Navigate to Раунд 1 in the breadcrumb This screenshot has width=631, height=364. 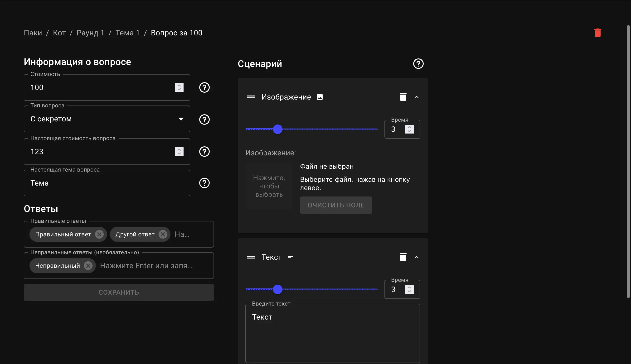coord(91,33)
